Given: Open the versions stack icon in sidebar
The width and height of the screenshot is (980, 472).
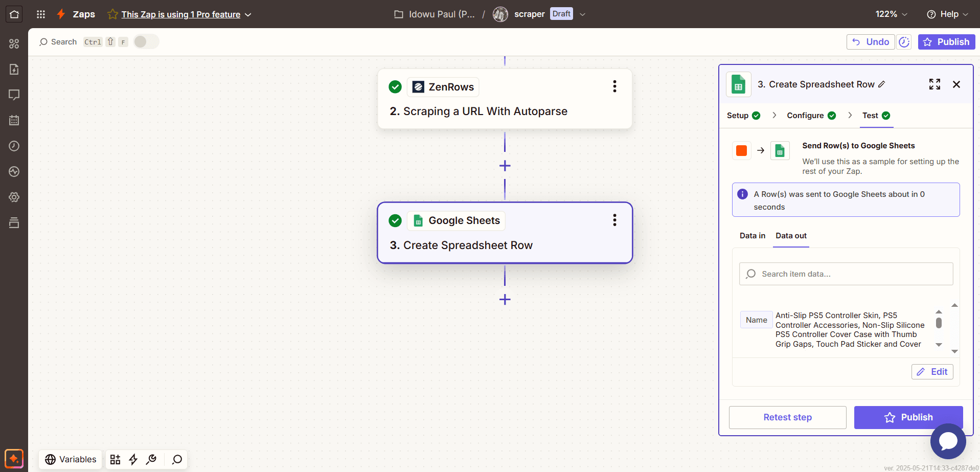Looking at the screenshot, I should coord(14,222).
